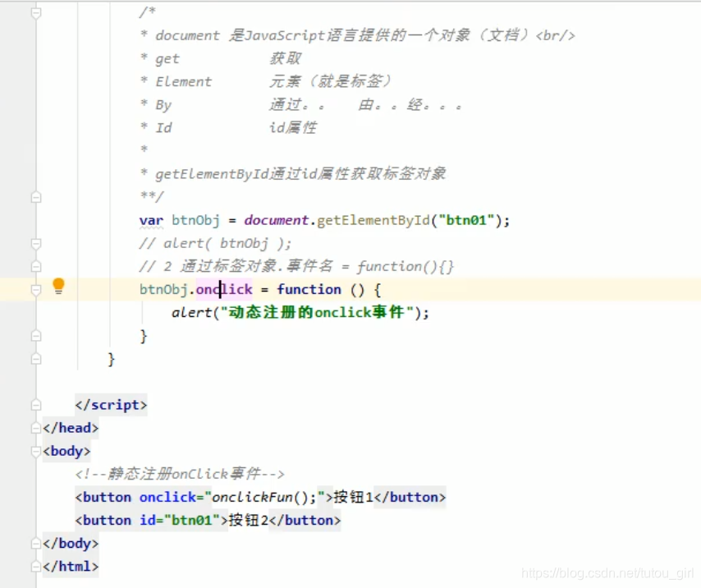This screenshot has height=588, width=701.
Task: Place cursor on the 'var' keyword
Action: pos(151,220)
